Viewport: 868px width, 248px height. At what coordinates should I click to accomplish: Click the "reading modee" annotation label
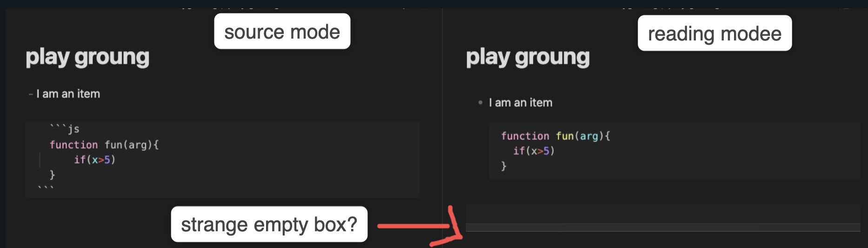[x=714, y=33]
